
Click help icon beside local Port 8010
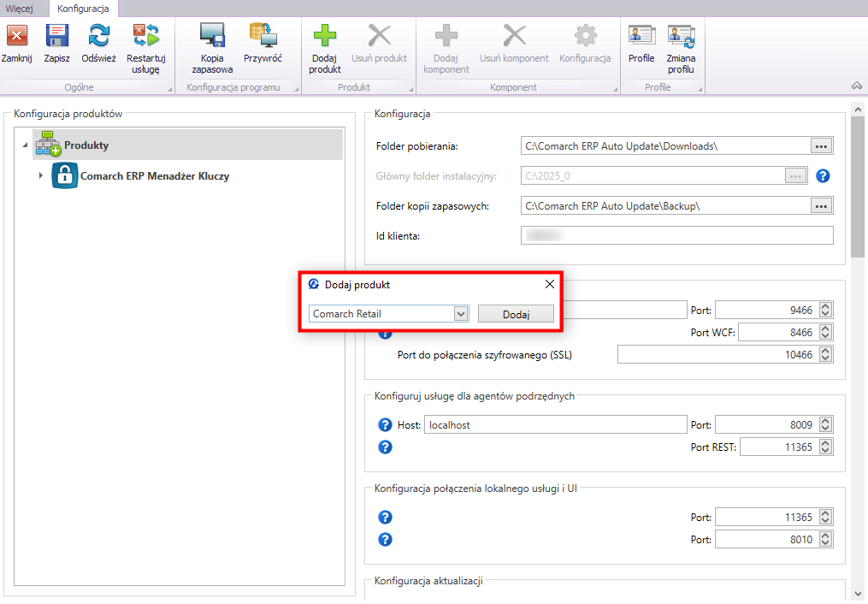pos(385,539)
